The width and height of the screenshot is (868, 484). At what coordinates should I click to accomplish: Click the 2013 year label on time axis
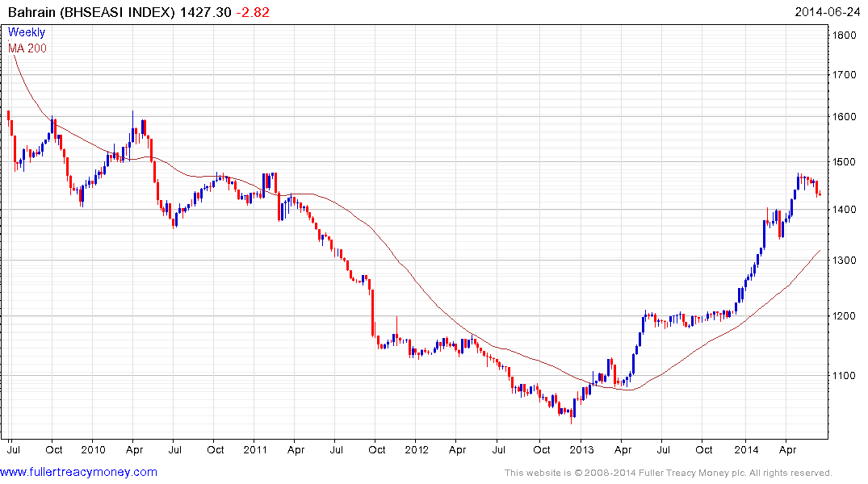point(581,449)
